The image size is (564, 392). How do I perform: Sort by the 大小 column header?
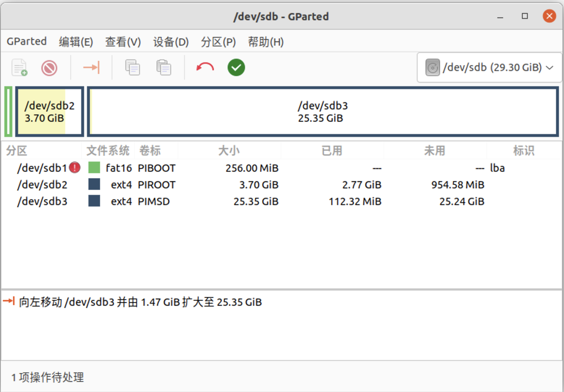(229, 151)
